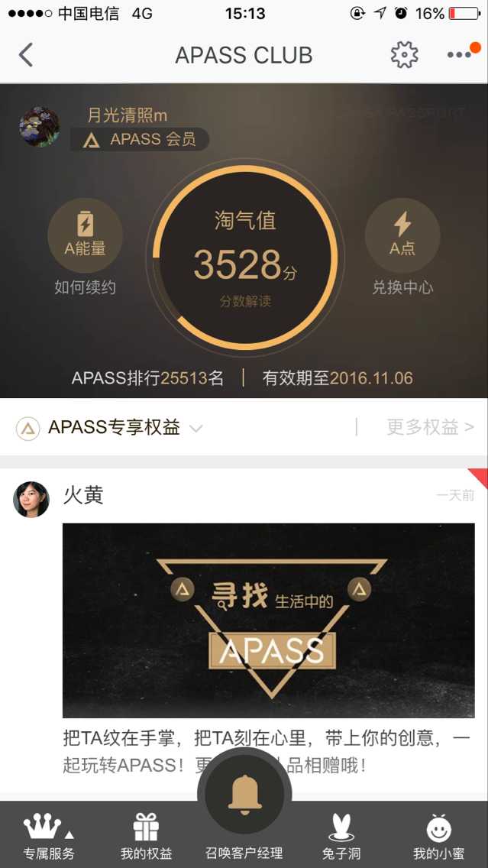Open 我的权益 gift icon
This screenshot has height=868, width=488.
pos(146,837)
